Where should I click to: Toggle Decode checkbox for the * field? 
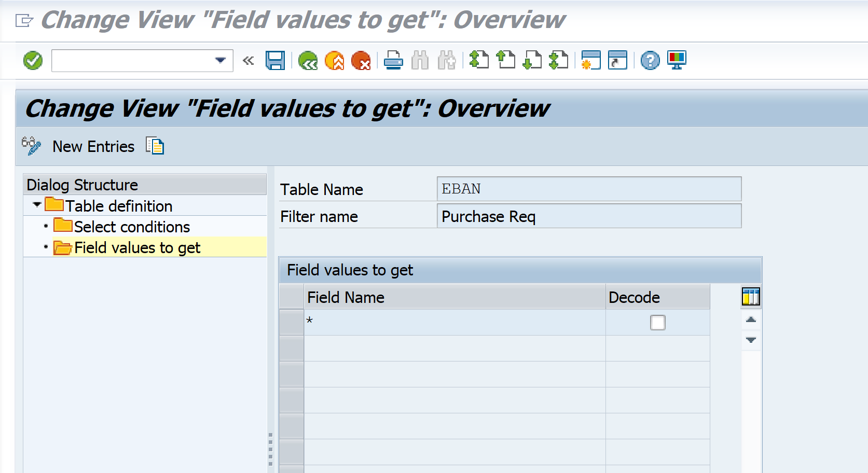tap(657, 323)
